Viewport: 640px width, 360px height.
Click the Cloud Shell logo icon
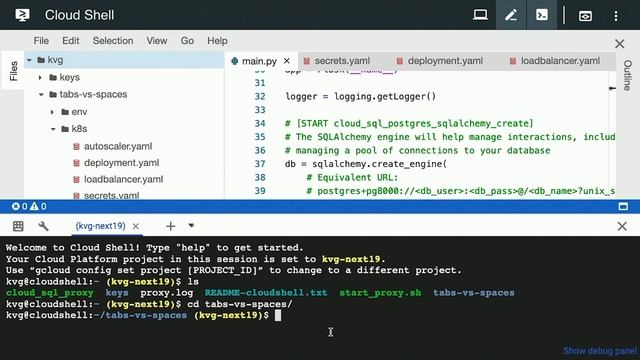(22, 15)
